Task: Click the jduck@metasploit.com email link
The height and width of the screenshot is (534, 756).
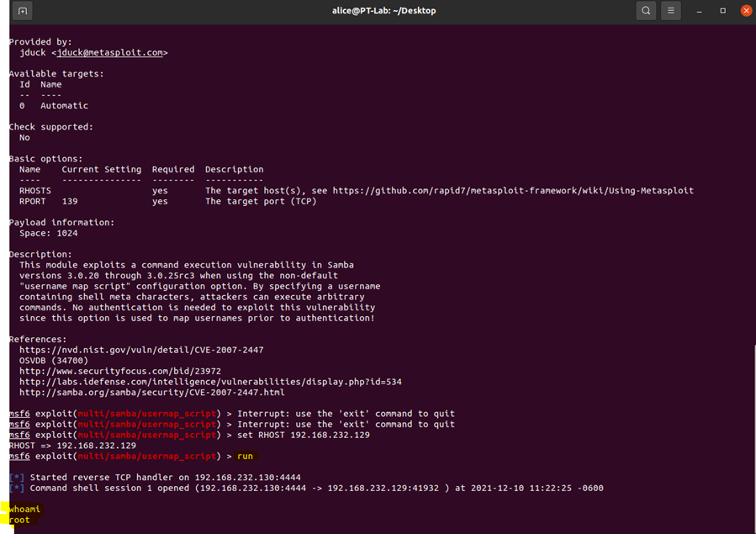Action: [x=109, y=52]
